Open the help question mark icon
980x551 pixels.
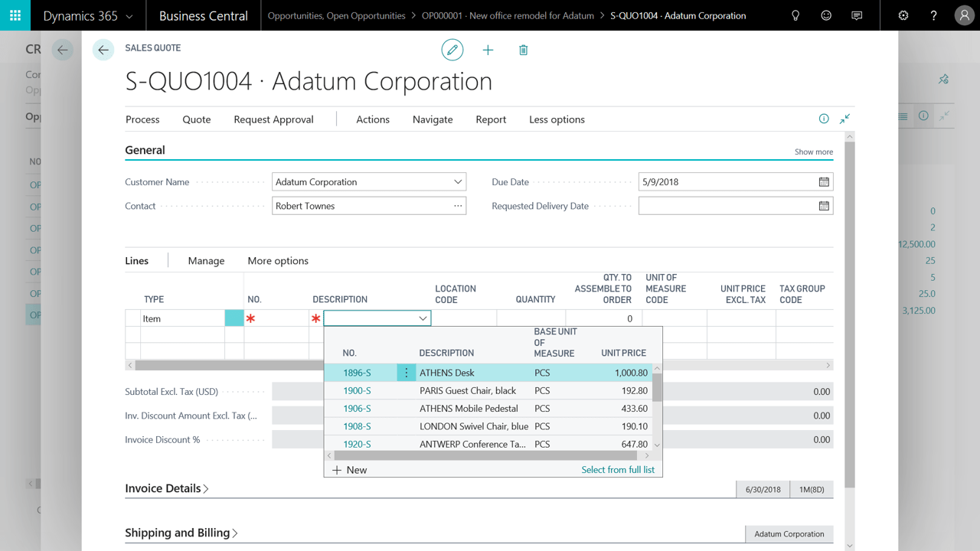(933, 15)
